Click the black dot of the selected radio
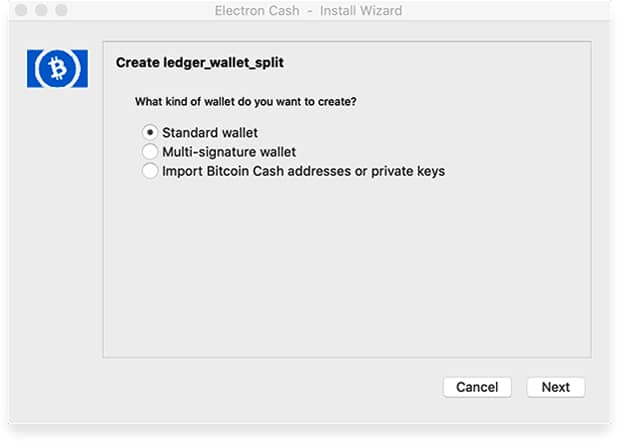Image resolution: width=619 pixels, height=442 pixels. (150, 133)
